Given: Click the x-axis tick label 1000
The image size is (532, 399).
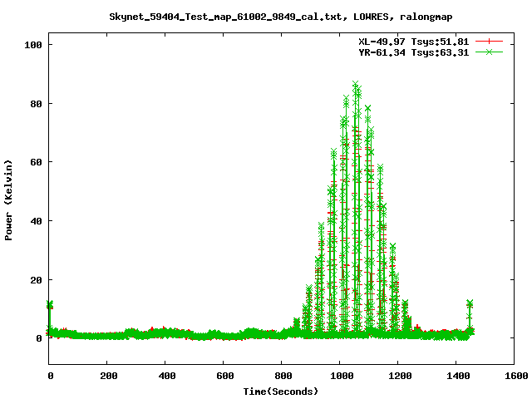Looking at the screenshot, I should [342, 376].
